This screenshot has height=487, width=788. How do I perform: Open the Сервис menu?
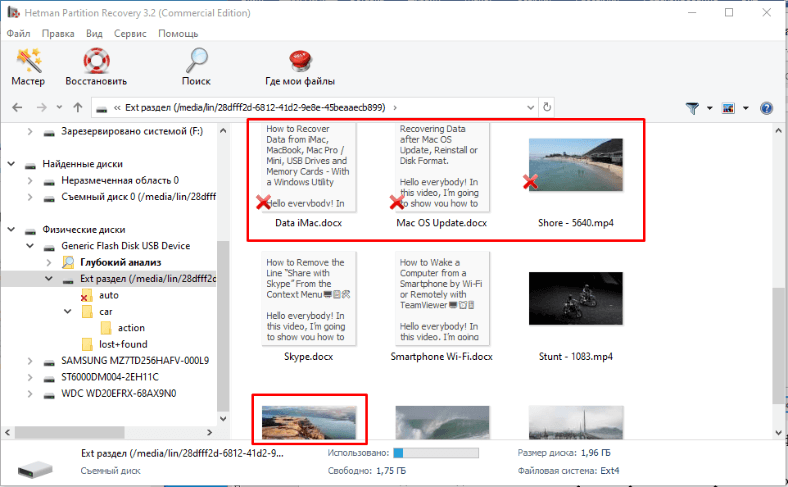[130, 34]
